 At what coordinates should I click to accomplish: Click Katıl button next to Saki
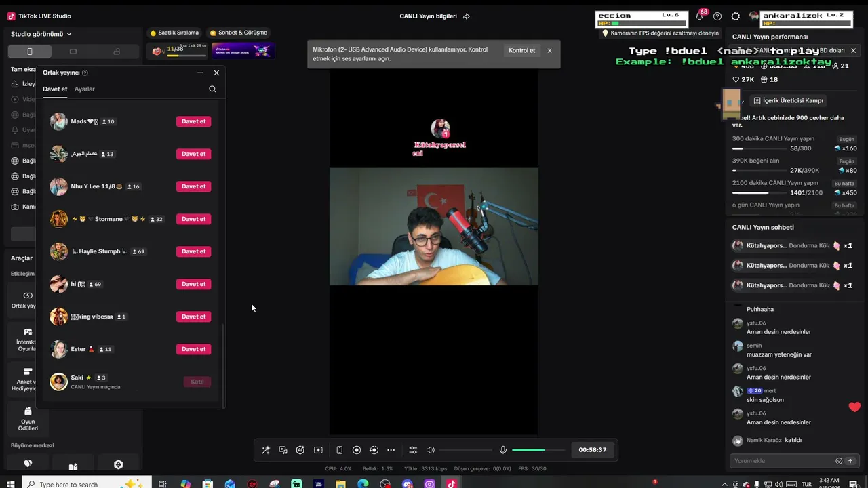[x=197, y=382]
